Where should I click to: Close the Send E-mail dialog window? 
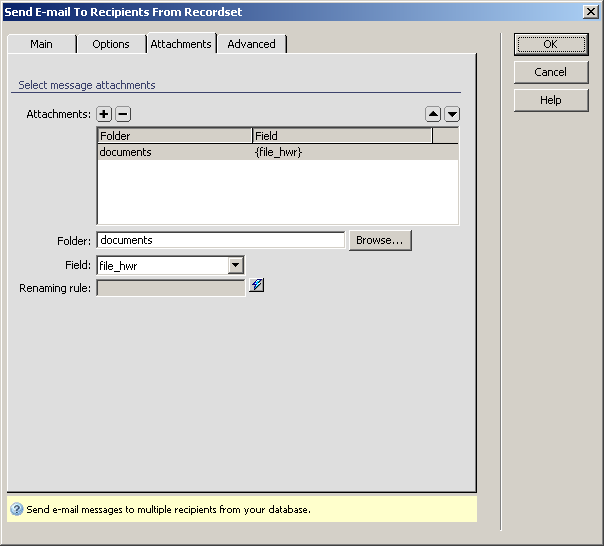(x=590, y=12)
